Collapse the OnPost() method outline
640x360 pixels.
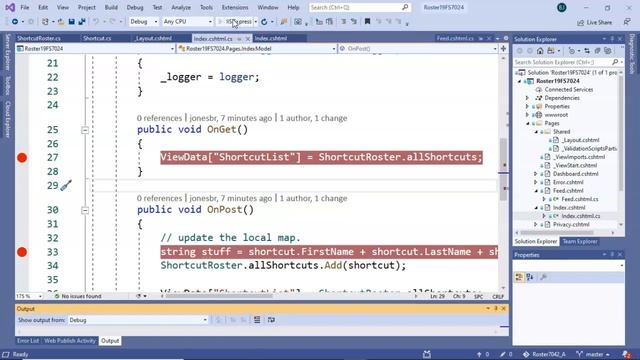coord(85,210)
